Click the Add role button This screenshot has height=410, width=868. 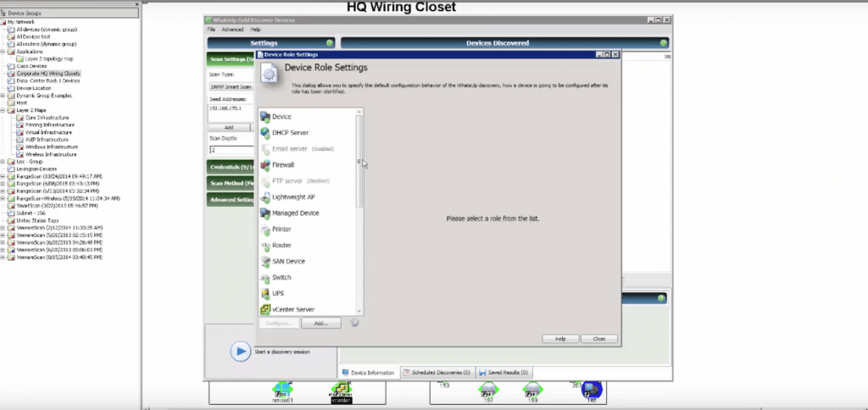click(x=321, y=323)
